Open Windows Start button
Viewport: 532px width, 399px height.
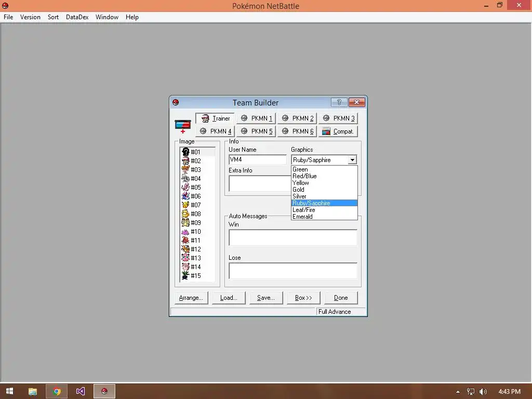click(9, 391)
